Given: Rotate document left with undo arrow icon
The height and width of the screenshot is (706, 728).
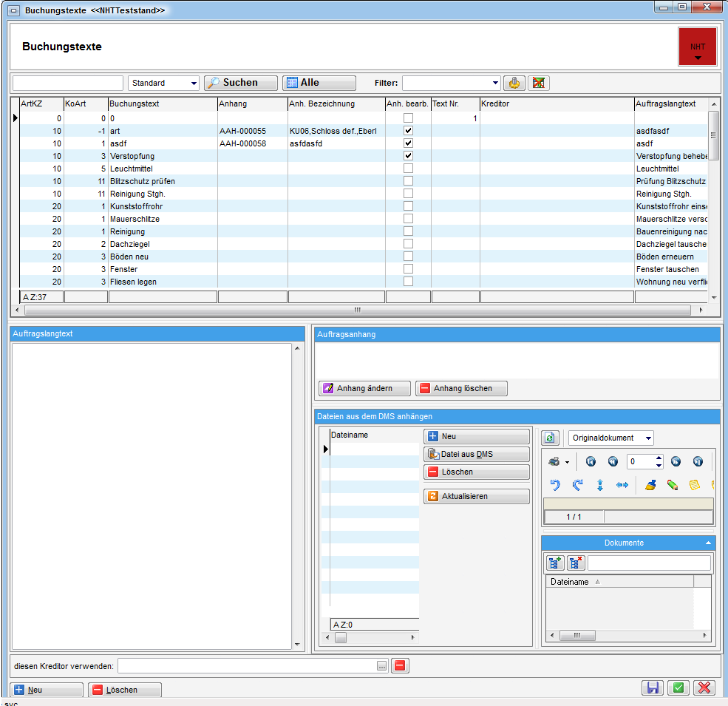Looking at the screenshot, I should (555, 485).
